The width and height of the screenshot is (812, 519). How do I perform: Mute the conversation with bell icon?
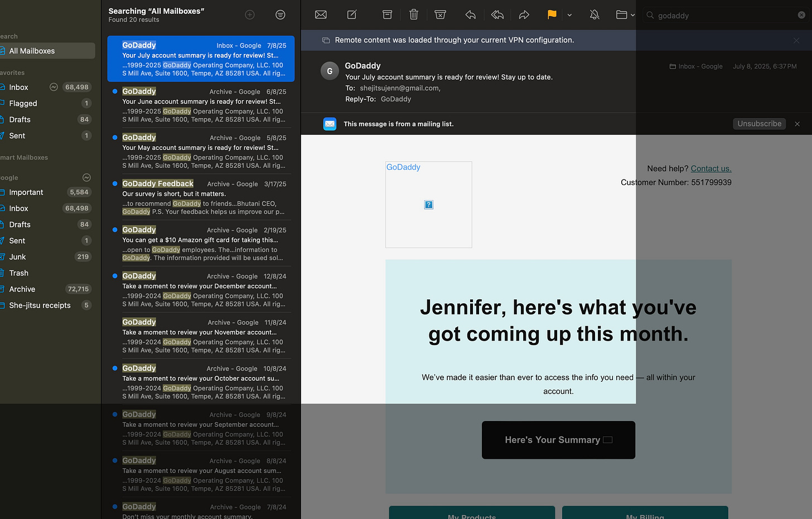594,15
